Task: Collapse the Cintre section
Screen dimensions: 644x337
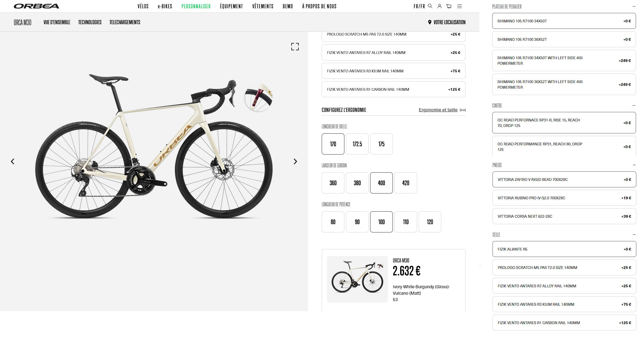Action: click(x=634, y=105)
